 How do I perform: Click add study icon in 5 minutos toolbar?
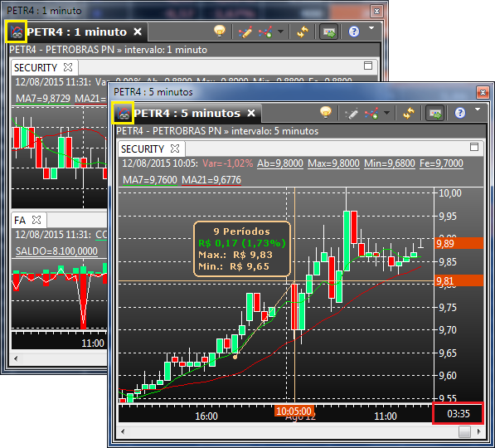coord(371,113)
